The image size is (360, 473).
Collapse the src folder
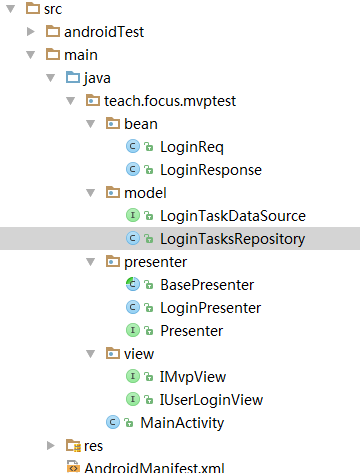(x=11, y=9)
